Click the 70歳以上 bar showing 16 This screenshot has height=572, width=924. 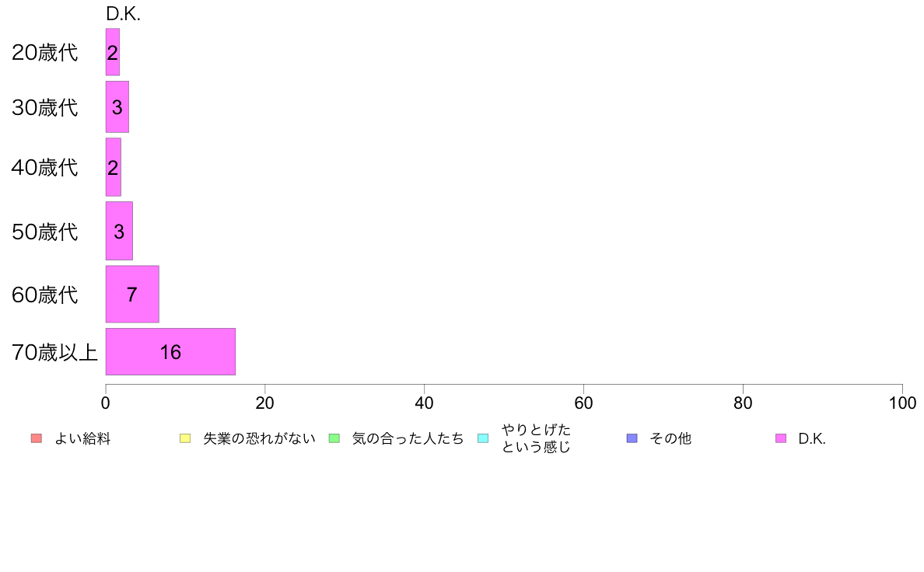(x=170, y=352)
